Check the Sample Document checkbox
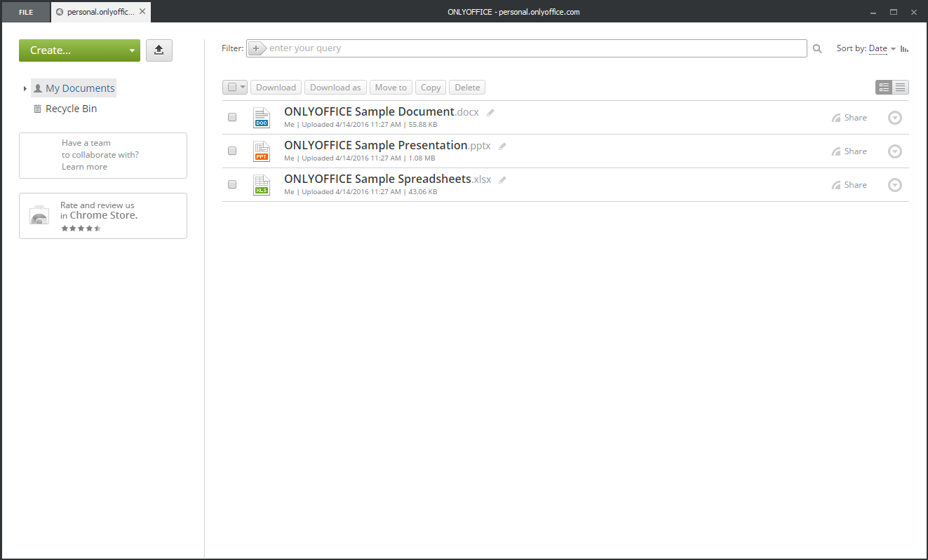928x560 pixels. [x=232, y=118]
